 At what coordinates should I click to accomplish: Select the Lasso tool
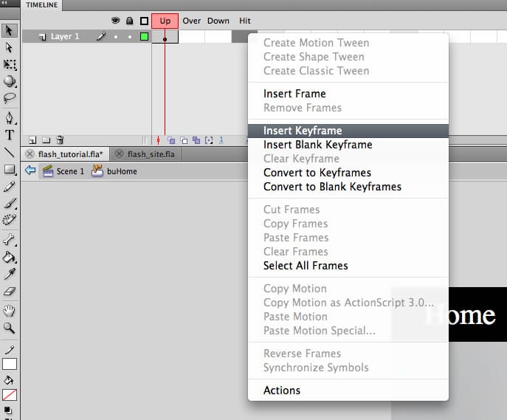pyautogui.click(x=10, y=97)
